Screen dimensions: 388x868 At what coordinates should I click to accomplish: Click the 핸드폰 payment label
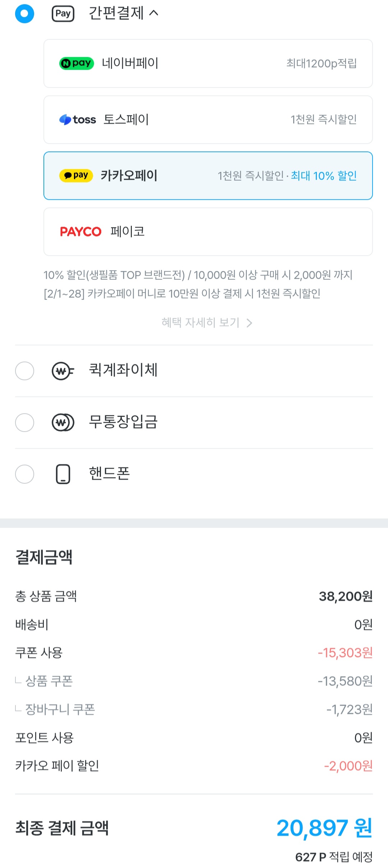[109, 473]
